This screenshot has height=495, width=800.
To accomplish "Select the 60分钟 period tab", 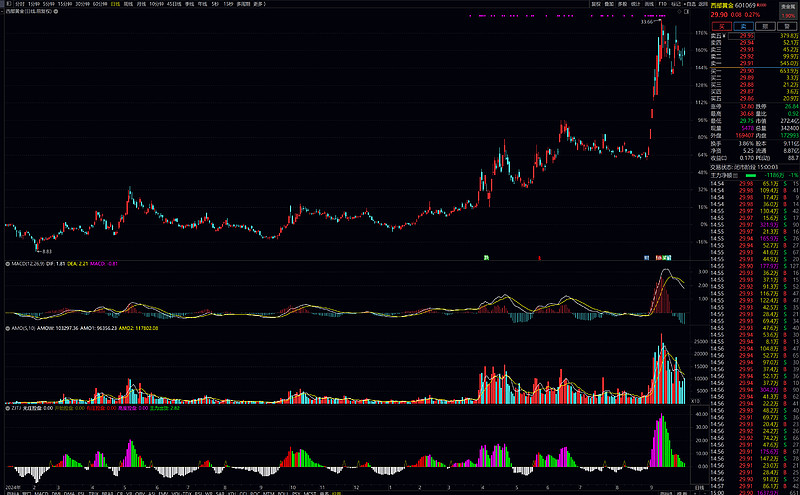I will click(x=100, y=4).
